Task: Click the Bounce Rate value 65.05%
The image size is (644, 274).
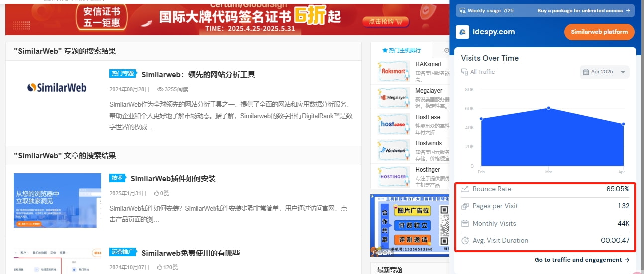Action: tap(618, 189)
